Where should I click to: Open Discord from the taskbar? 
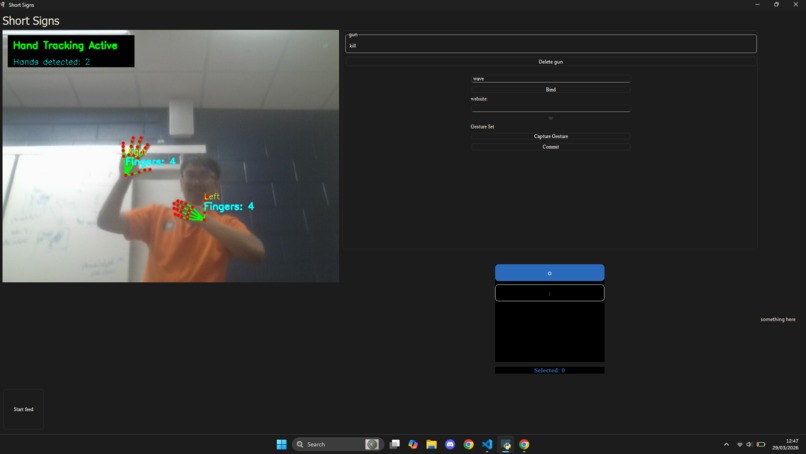pyautogui.click(x=450, y=444)
